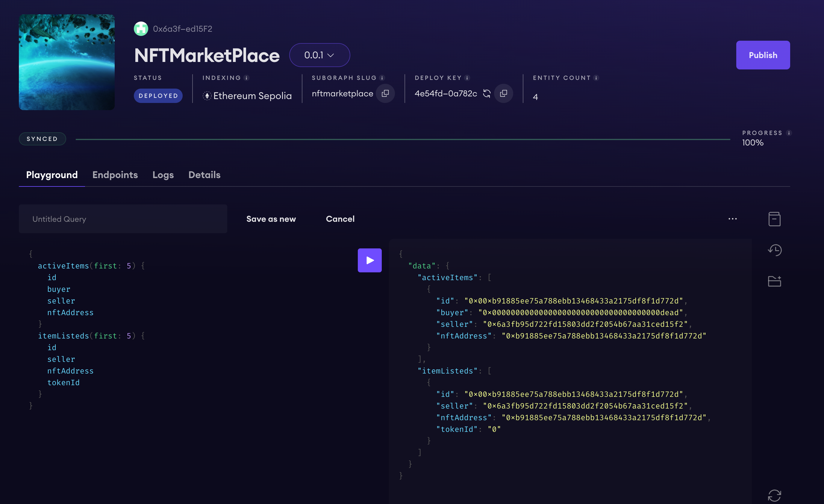
Task: Go to the Details tab
Action: [204, 175]
